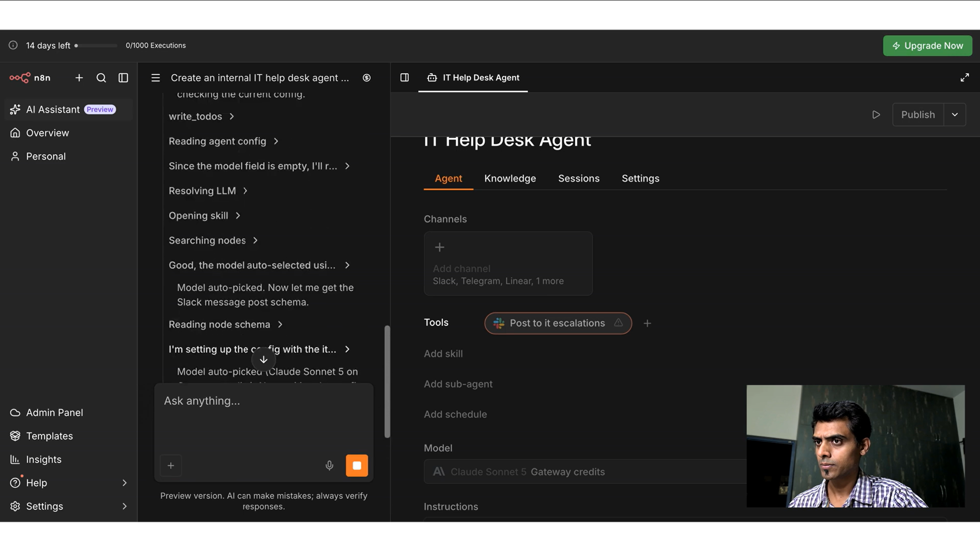Image resolution: width=980 pixels, height=543 pixels.
Task: Switch to the Sessions tab
Action: pyautogui.click(x=579, y=178)
